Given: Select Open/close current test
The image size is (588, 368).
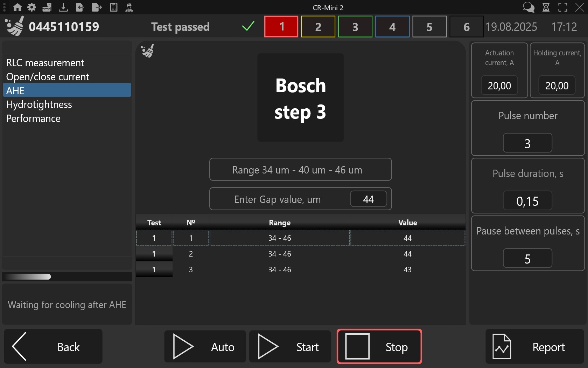Looking at the screenshot, I should click(67, 77).
